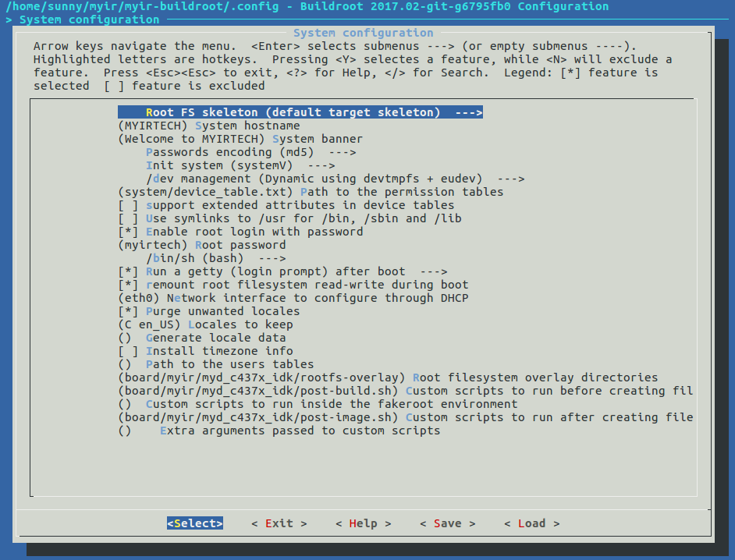The image size is (735, 560).
Task: Click Load to load a configuration
Action: 531,523
